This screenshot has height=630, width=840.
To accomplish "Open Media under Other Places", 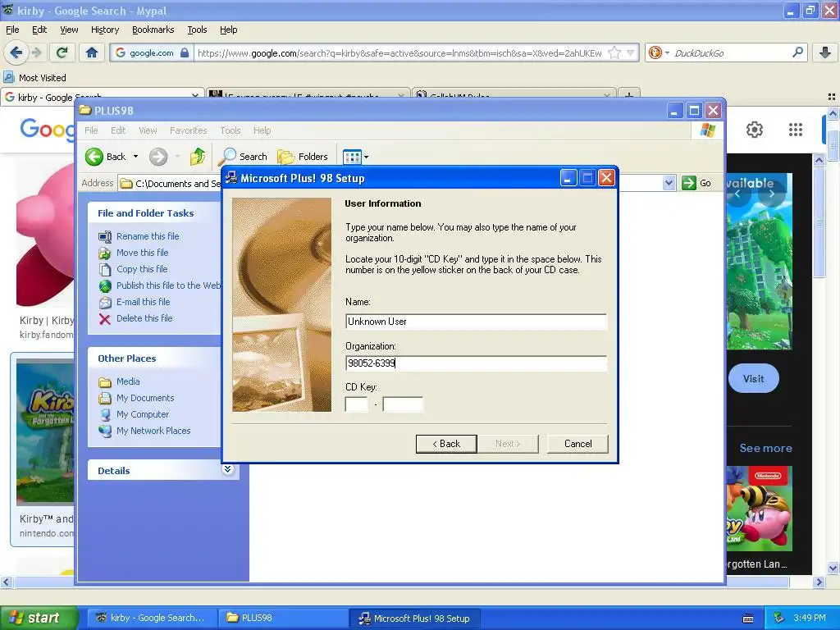I will [128, 381].
